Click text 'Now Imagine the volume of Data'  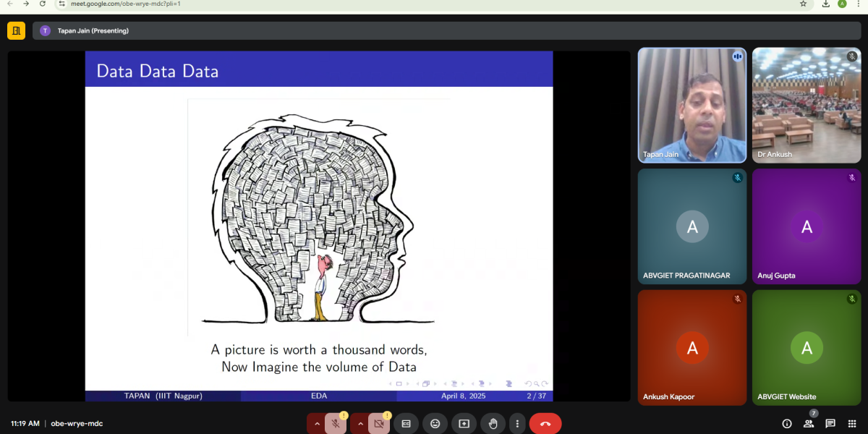tap(319, 367)
